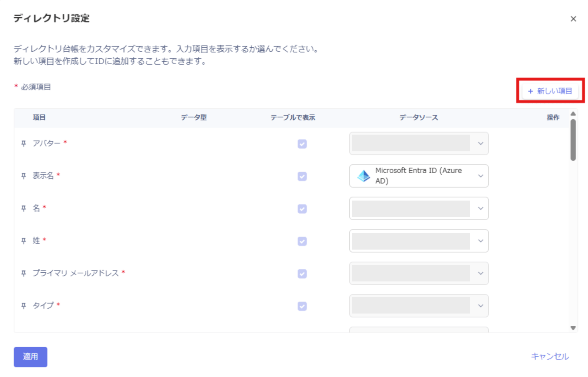Close the ディレクトリ設定 dialog with X
588x377 pixels.
click(x=573, y=19)
